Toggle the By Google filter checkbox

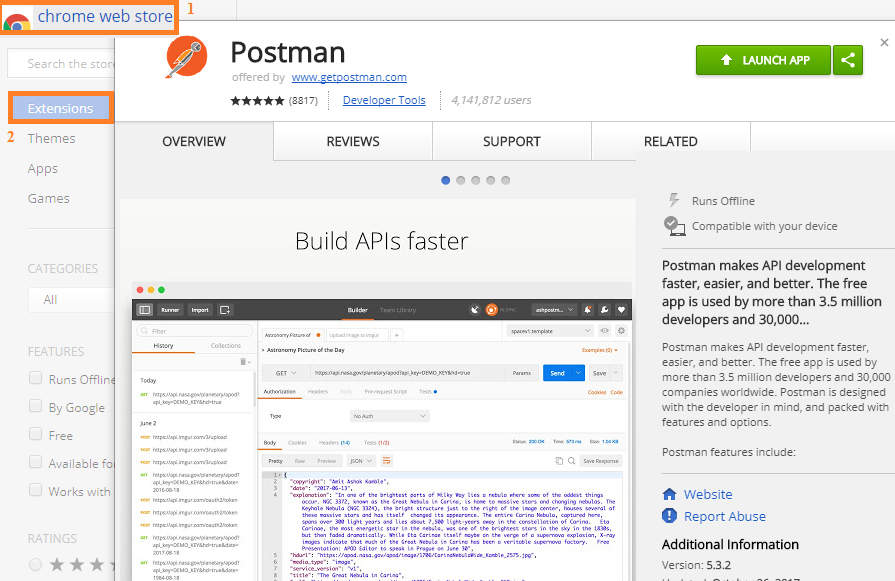pyautogui.click(x=35, y=406)
